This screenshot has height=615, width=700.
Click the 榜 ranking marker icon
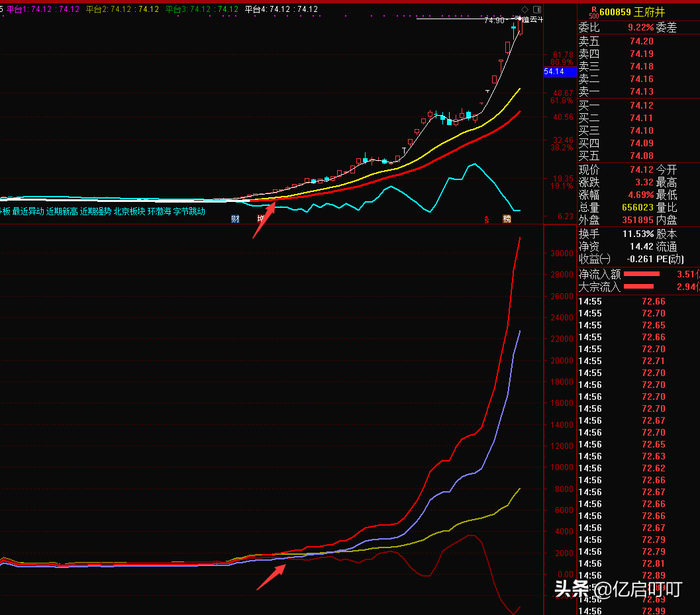point(507,219)
